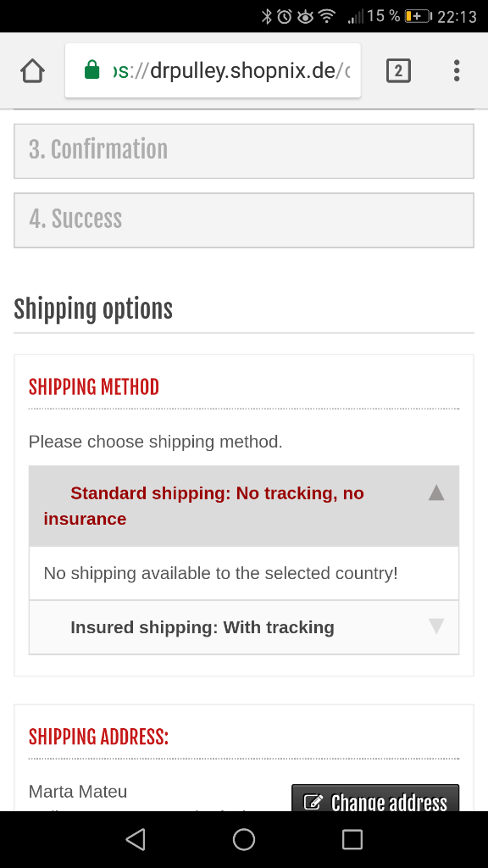Tap the Android back navigation button
This screenshot has height=868, width=488.
[x=136, y=839]
